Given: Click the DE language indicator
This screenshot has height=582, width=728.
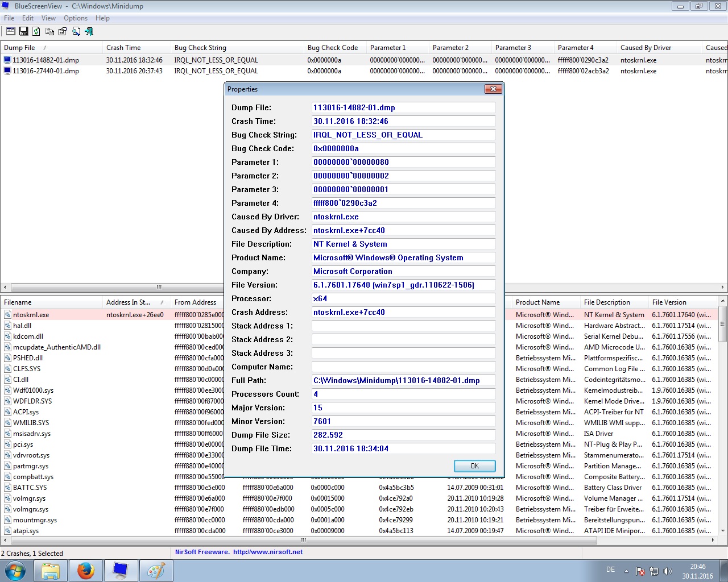Looking at the screenshot, I should coord(610,569).
